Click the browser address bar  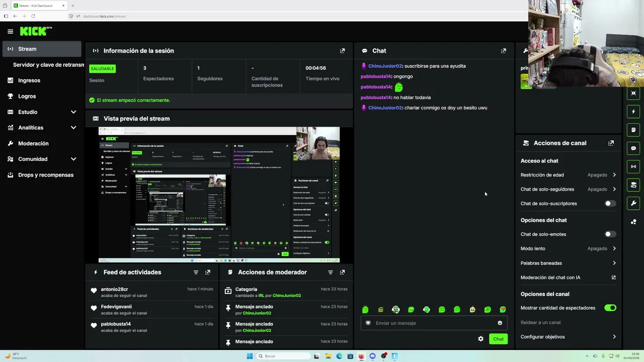[x=297, y=16]
